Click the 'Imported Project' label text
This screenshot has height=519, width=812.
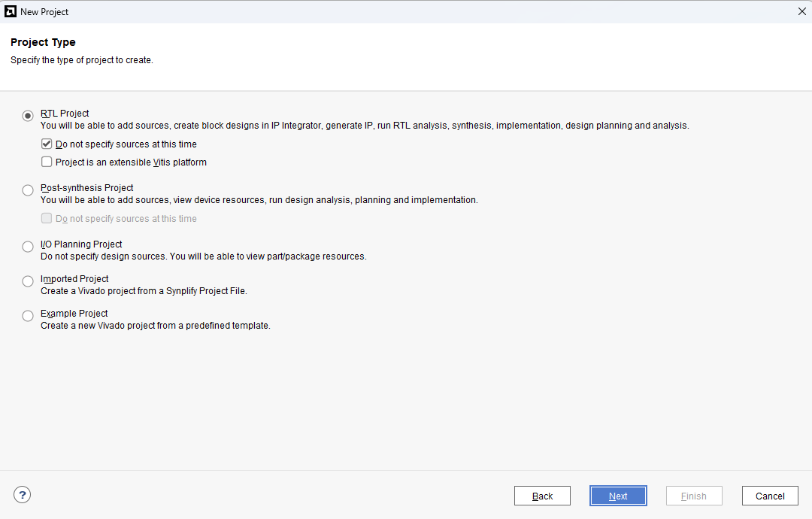[74, 279]
